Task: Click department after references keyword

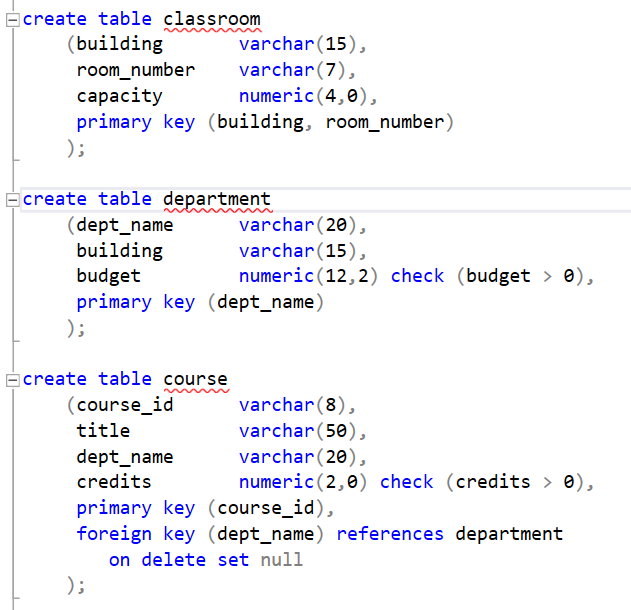Action: [x=509, y=534]
